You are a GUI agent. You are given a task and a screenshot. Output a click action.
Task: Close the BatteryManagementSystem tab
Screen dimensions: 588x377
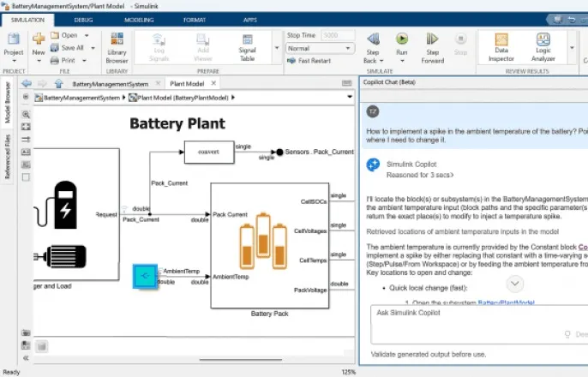(158, 83)
